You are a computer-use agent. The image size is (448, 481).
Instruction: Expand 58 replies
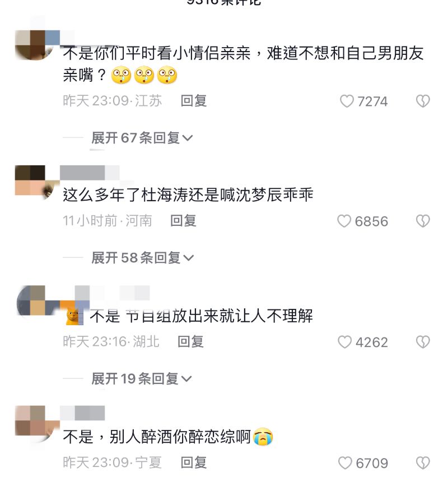142,258
